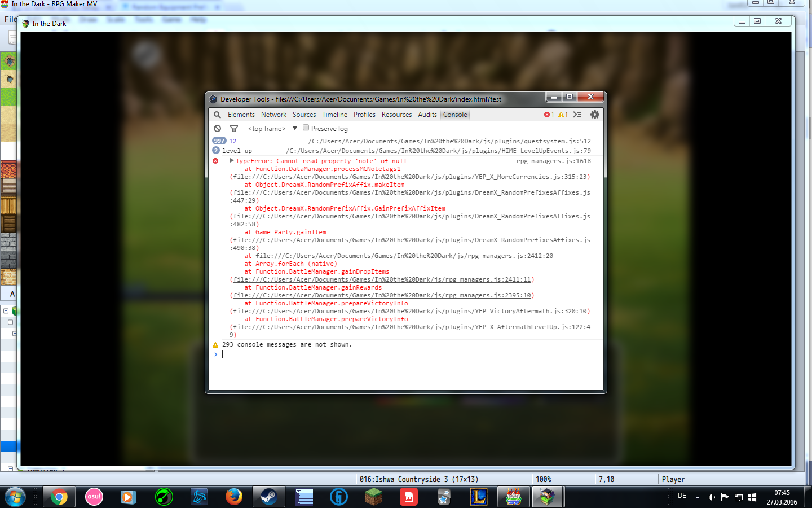Click the HIME_LevelUpEvents.js:79 link
The image size is (812, 508).
438,151
